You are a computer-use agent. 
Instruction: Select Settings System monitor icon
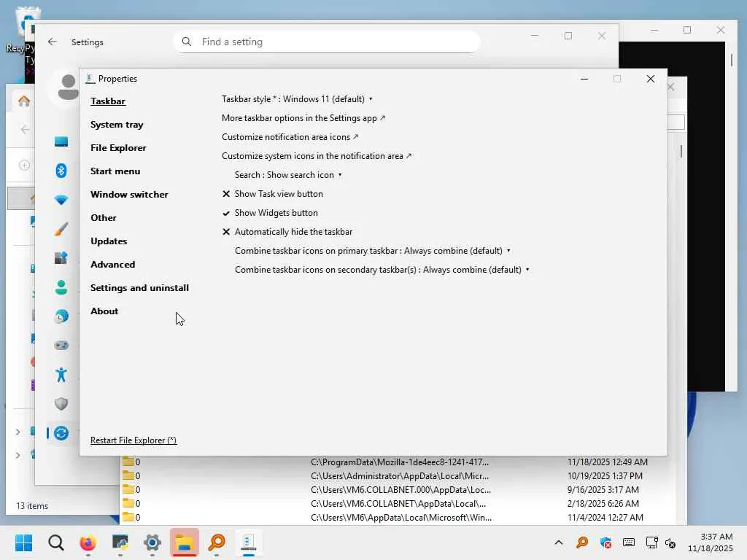click(x=61, y=141)
